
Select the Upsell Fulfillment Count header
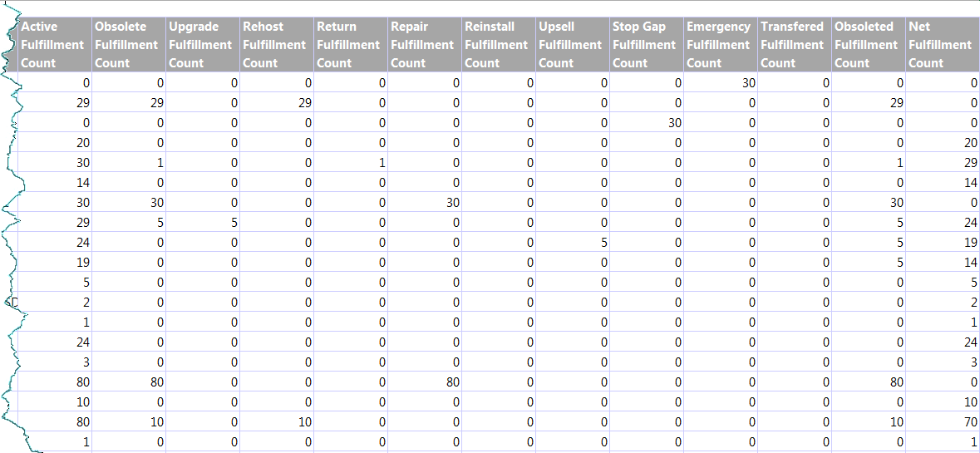click(573, 45)
